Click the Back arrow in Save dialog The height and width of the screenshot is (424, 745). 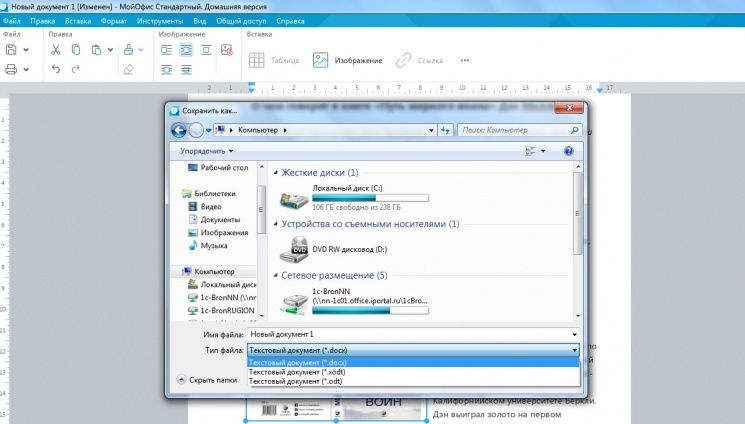point(179,130)
